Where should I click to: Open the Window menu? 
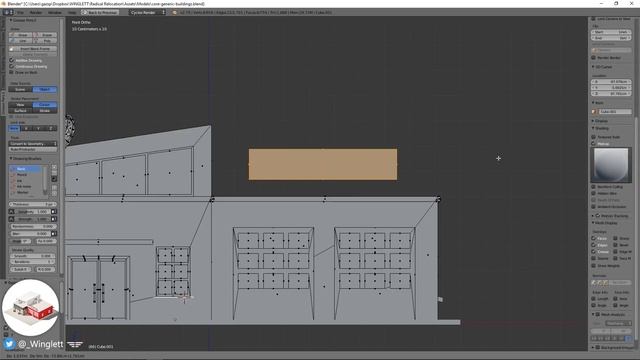click(55, 13)
